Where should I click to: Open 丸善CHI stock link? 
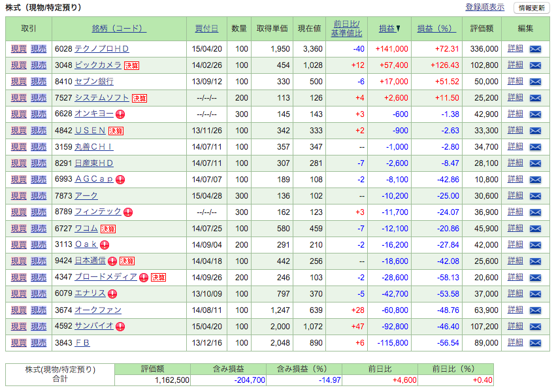pos(94,147)
